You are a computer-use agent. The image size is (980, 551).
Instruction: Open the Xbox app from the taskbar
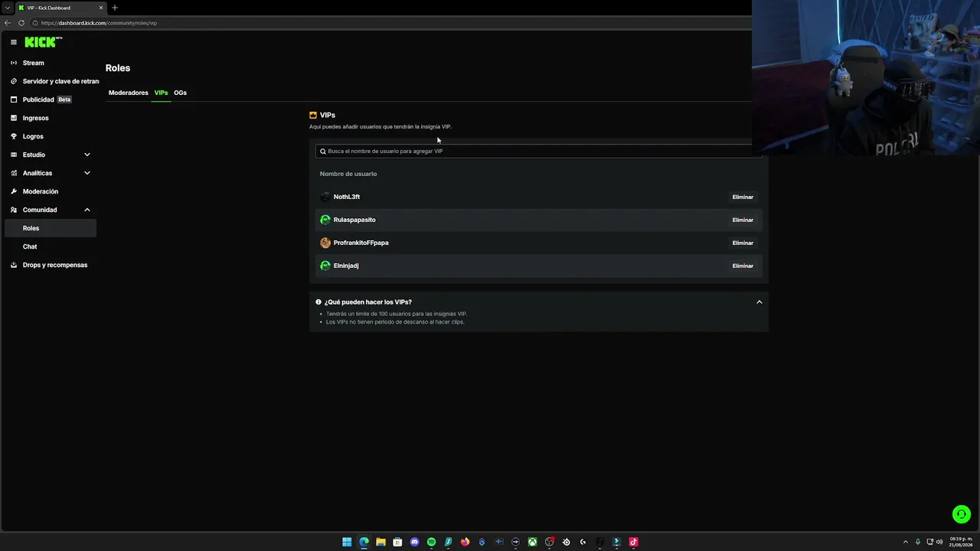point(532,542)
